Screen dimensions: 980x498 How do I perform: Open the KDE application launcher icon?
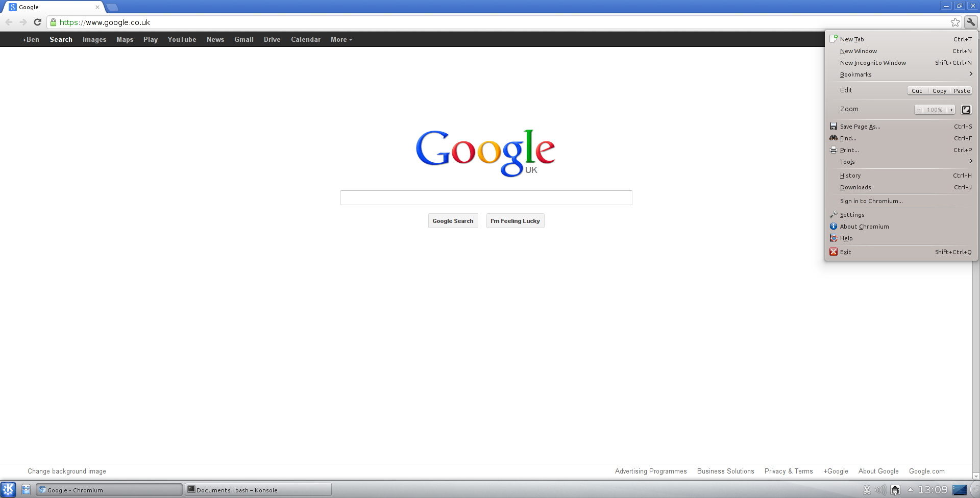8,490
